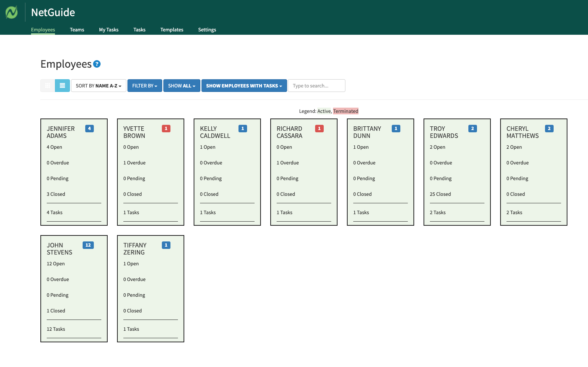Navigate to My Tasks tab
588x367 pixels.
click(x=109, y=30)
